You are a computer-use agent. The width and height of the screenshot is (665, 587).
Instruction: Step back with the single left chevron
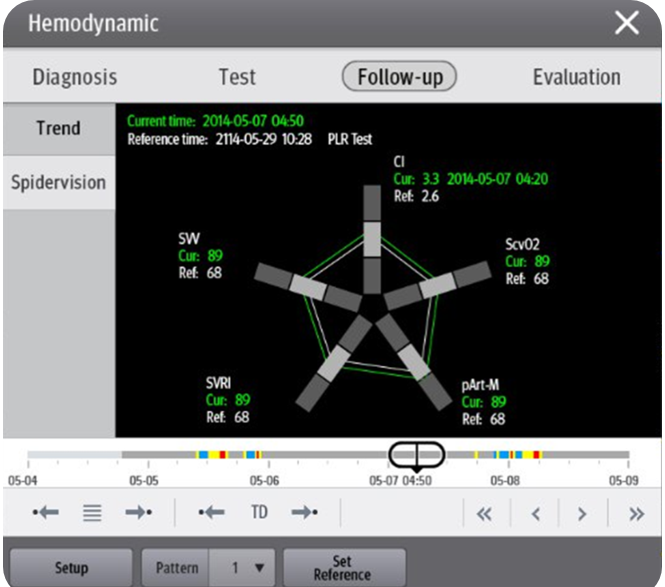536,514
